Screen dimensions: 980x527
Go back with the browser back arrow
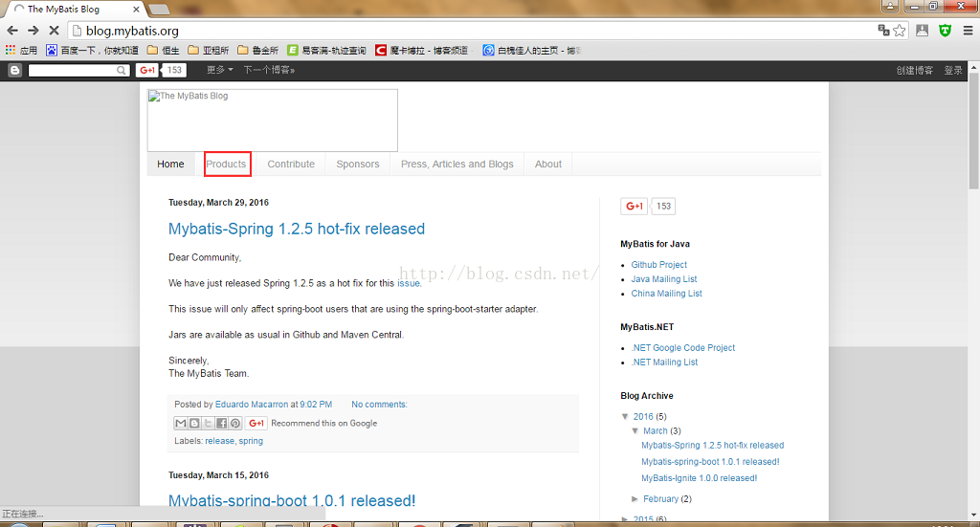coord(11,31)
